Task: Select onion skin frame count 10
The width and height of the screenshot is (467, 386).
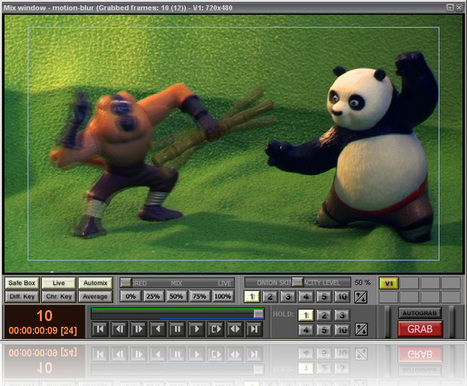Action: (x=342, y=296)
